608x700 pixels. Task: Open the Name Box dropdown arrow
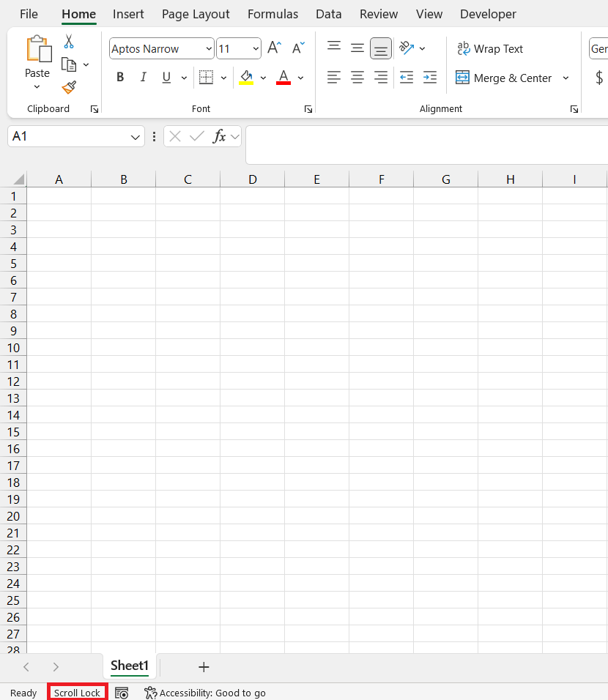click(135, 137)
